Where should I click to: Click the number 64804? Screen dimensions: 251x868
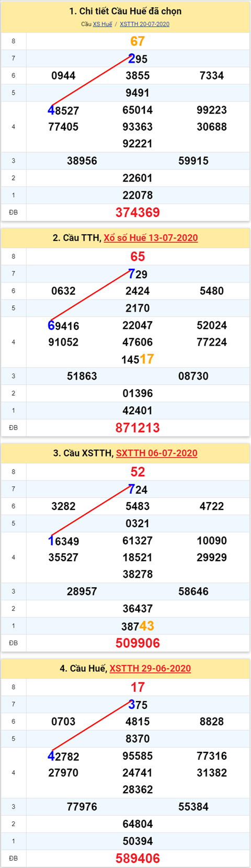tap(138, 825)
